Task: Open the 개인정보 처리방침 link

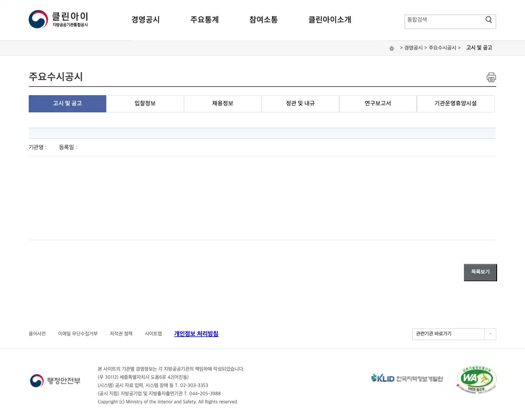Action: [x=196, y=334]
